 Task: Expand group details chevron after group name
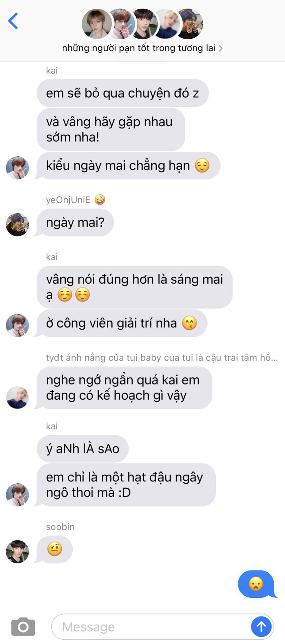pos(220,48)
